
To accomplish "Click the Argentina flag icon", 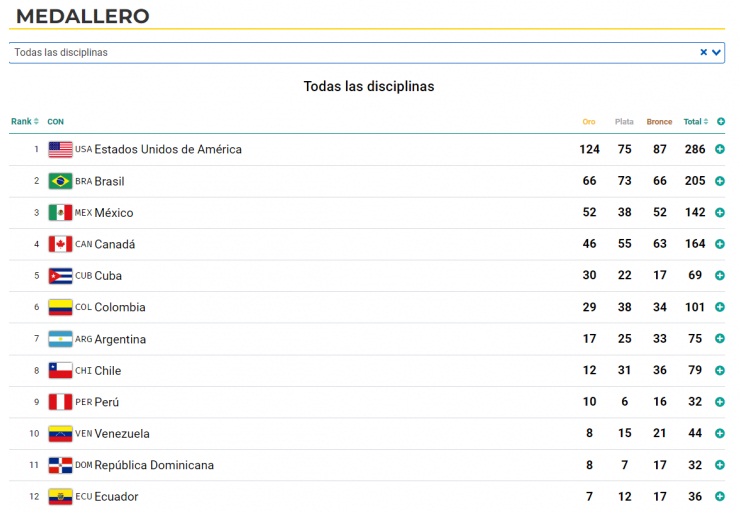I will point(60,339).
